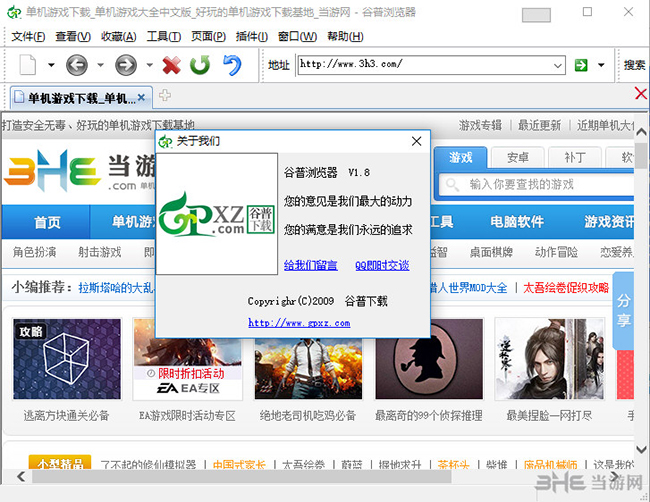Open the 中国式家长 link
The height and width of the screenshot is (502, 650).
point(239,466)
